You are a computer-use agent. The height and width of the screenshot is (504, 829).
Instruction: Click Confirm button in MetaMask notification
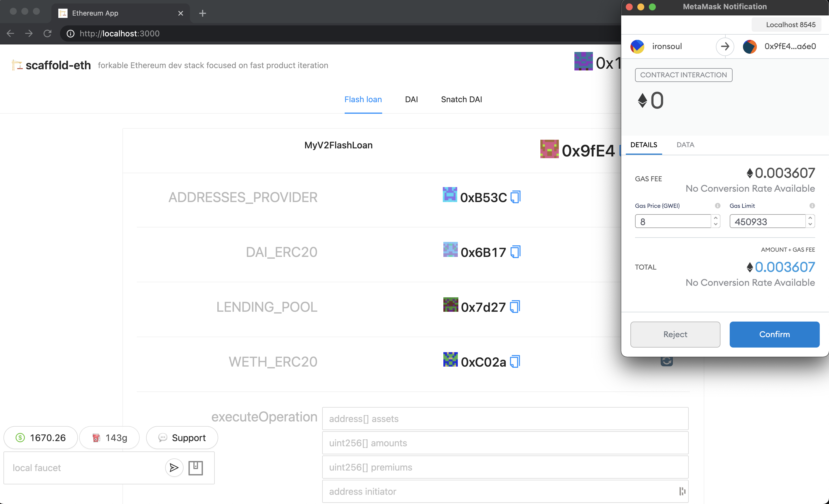pyautogui.click(x=774, y=335)
